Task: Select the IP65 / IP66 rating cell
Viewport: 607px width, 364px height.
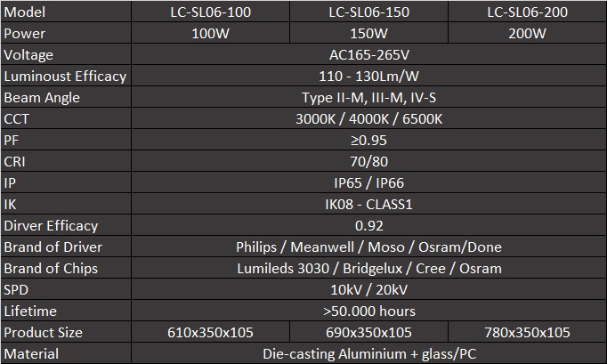Action: [368, 183]
